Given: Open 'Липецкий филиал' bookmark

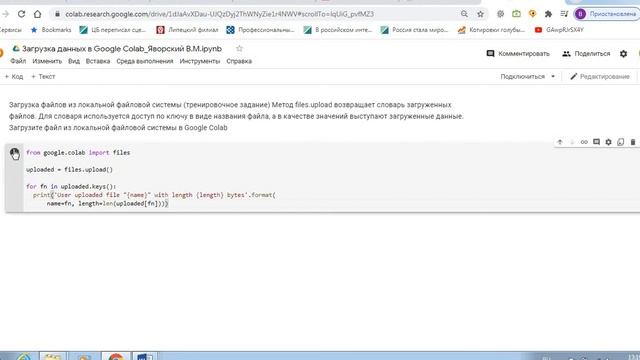Looking at the screenshot, I should pyautogui.click(x=187, y=30).
